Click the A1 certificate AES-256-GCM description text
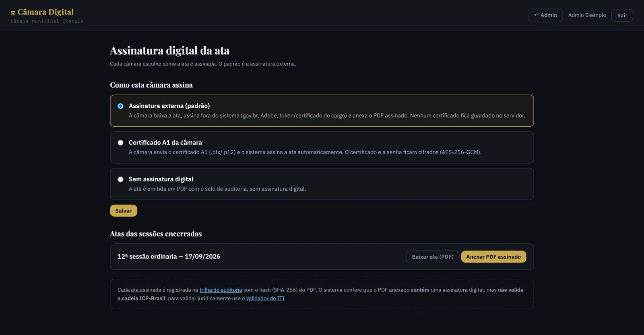 (x=305, y=152)
